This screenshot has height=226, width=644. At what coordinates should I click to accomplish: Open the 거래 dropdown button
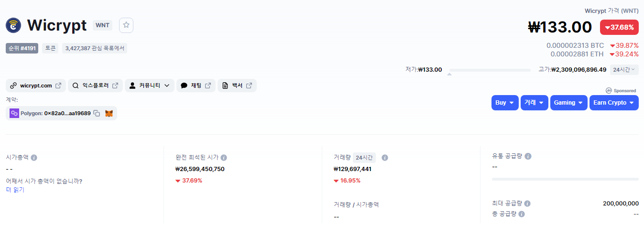point(535,103)
